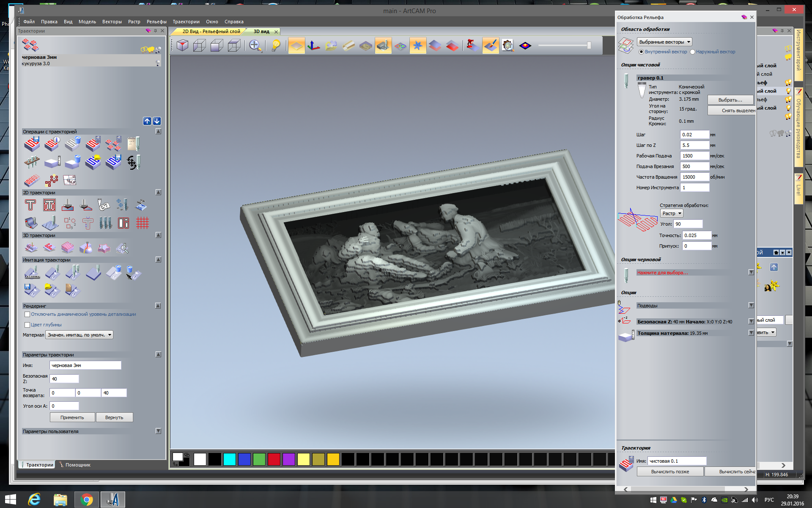Click the 'Вычислить позже' button
This screenshot has width=812, height=508.
(670, 472)
